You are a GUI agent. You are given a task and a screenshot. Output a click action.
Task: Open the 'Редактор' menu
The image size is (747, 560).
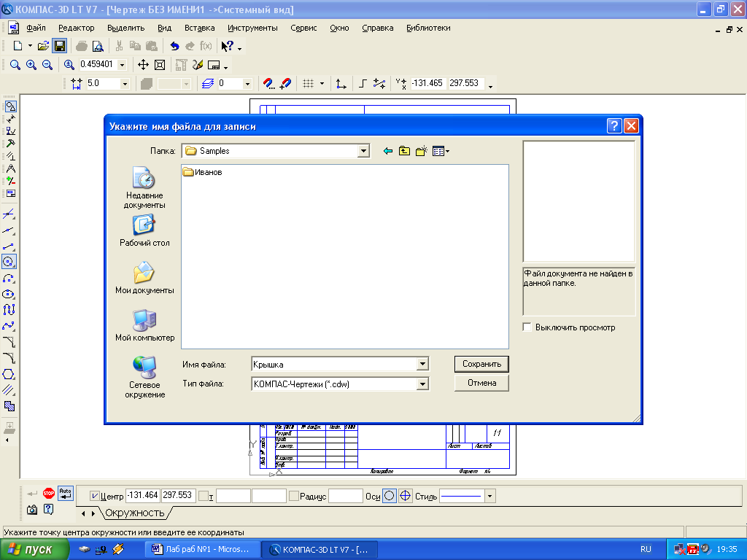coord(76,28)
